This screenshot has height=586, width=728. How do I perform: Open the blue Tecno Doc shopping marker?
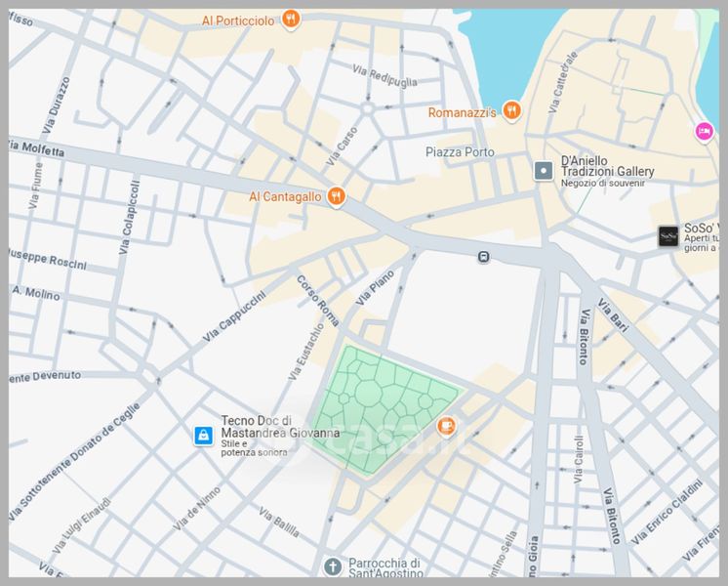(202, 435)
